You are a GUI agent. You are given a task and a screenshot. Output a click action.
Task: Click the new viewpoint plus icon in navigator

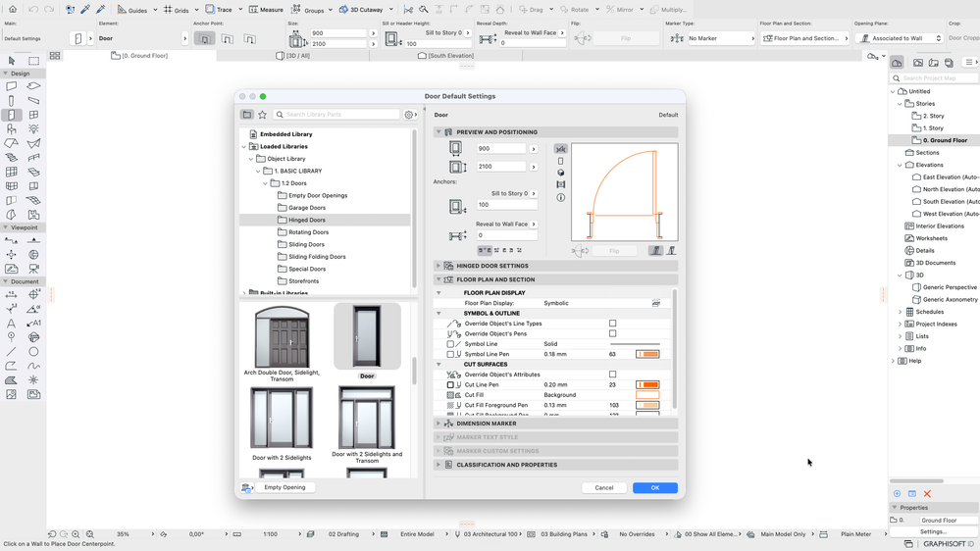[x=897, y=493]
